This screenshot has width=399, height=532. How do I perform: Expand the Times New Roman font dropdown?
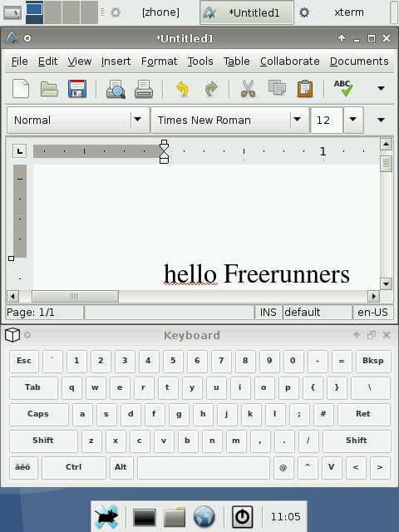coord(298,120)
